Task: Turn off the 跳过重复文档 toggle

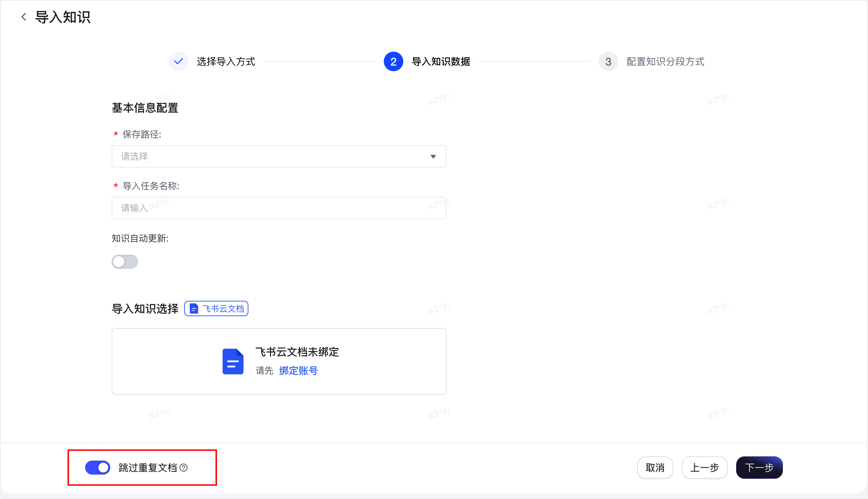Action: [98, 468]
